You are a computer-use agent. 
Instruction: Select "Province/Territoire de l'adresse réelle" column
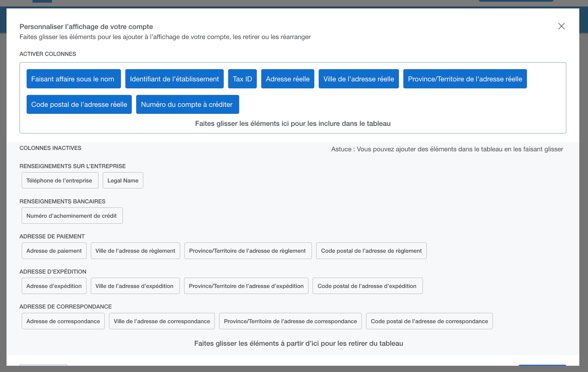[465, 79]
